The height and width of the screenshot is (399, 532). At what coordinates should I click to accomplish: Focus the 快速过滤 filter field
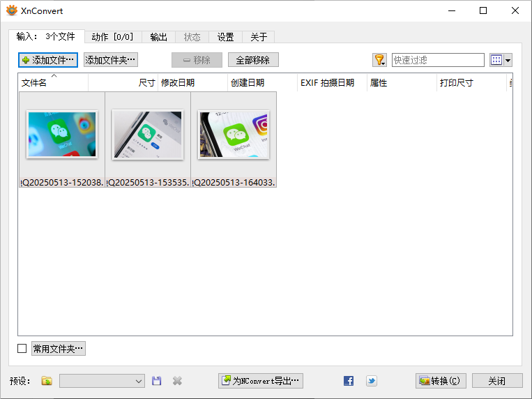click(438, 60)
